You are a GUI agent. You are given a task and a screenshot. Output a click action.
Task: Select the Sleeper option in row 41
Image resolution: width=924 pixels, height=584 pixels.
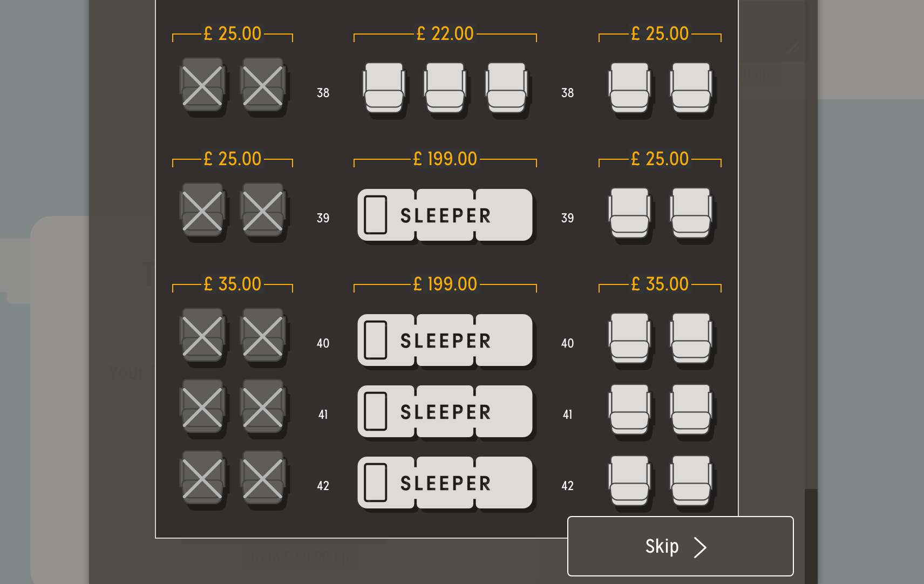click(x=445, y=411)
